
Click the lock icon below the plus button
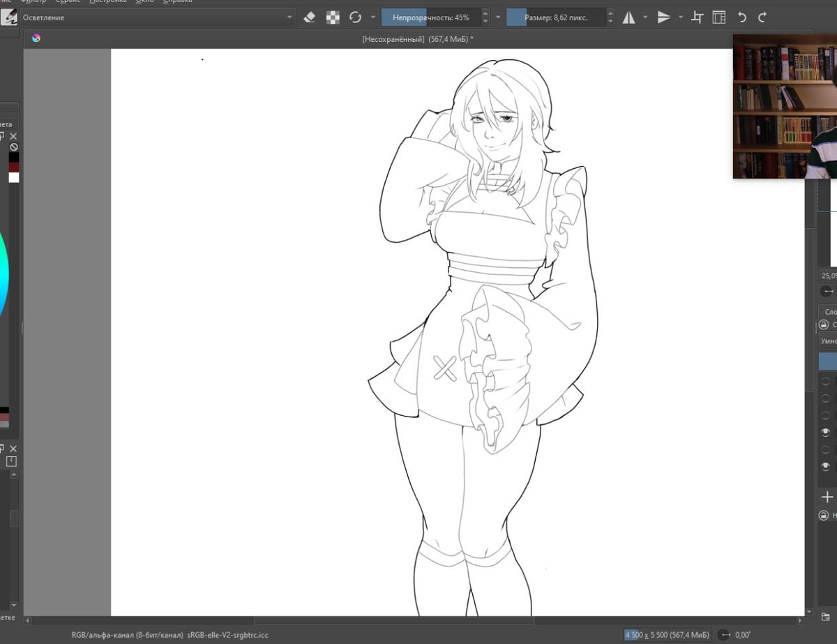coord(824,515)
